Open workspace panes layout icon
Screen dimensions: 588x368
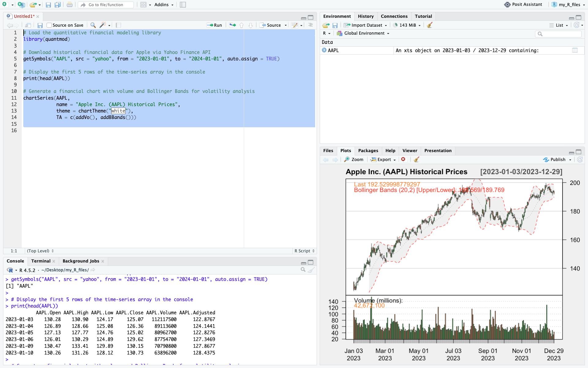143,5
